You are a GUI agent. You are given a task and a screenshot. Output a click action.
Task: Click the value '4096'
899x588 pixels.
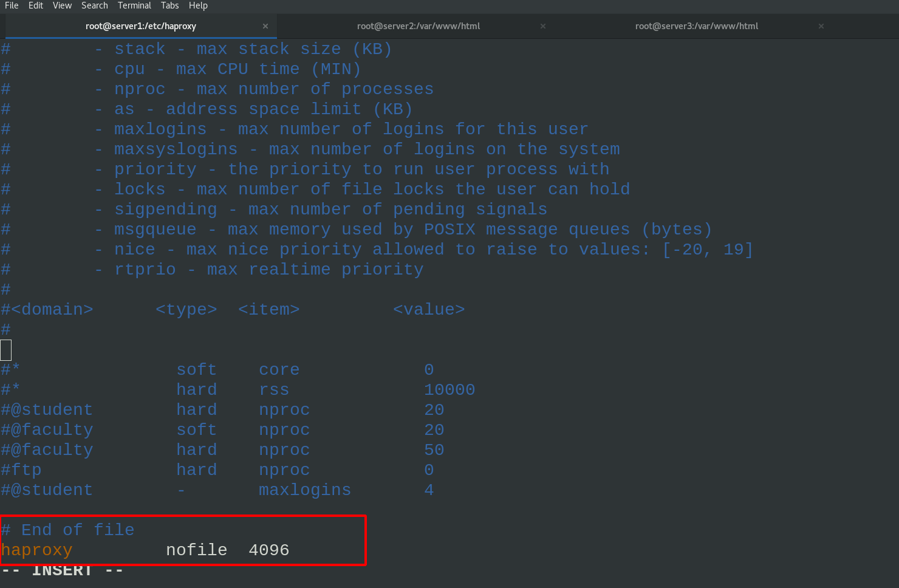coord(268,550)
